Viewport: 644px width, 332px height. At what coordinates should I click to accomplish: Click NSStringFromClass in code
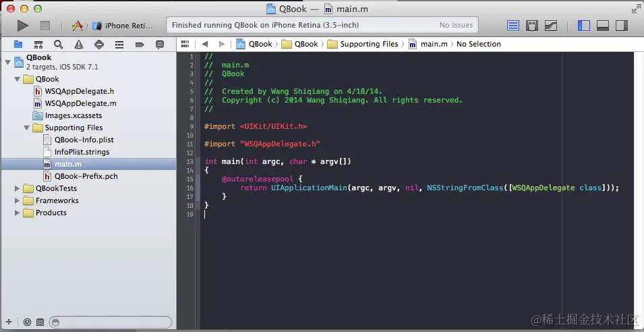465,188
